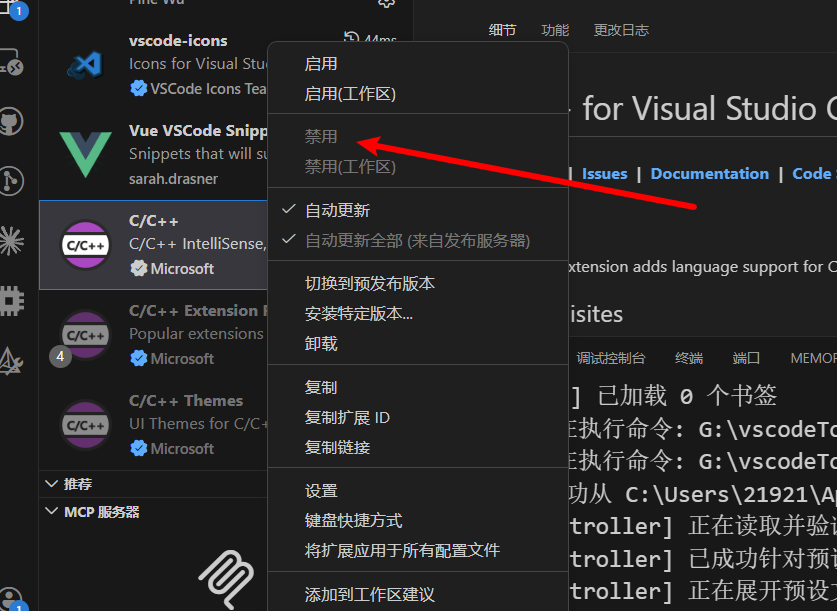Open the Documentation link
Screen dimensions: 837x611
pyautogui.click(x=709, y=174)
